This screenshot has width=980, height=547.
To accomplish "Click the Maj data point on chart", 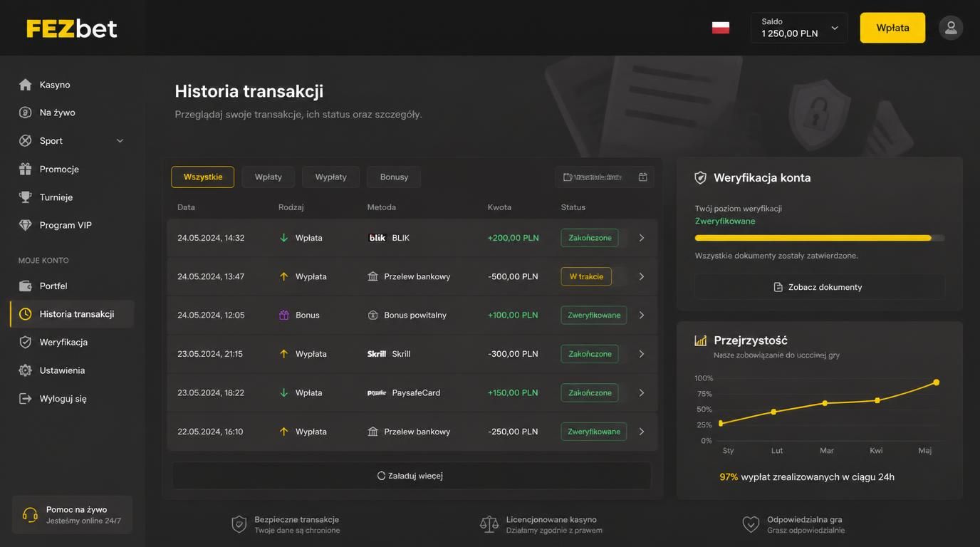I will click(936, 382).
